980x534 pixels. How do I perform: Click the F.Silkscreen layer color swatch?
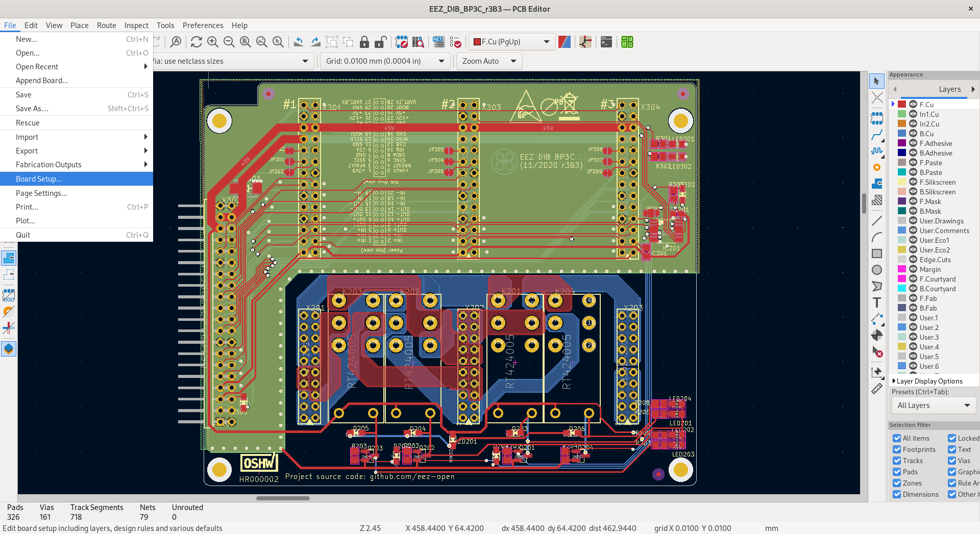pyautogui.click(x=902, y=182)
